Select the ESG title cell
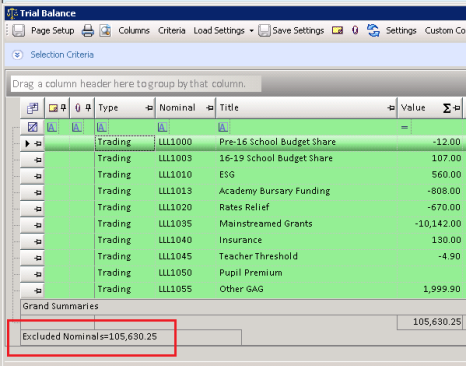Screen dimensions: 466x366 click(x=306, y=174)
